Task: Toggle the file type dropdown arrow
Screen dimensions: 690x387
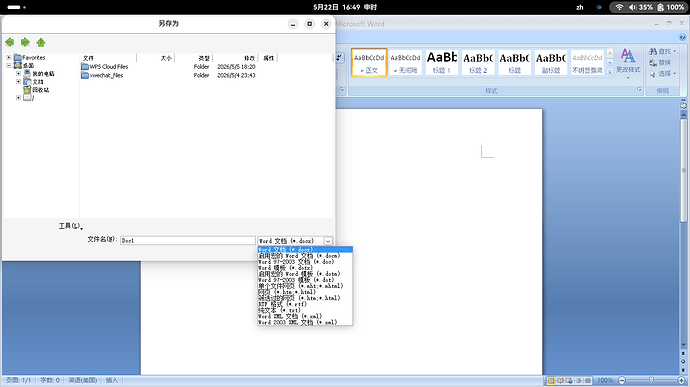Action: coord(328,241)
